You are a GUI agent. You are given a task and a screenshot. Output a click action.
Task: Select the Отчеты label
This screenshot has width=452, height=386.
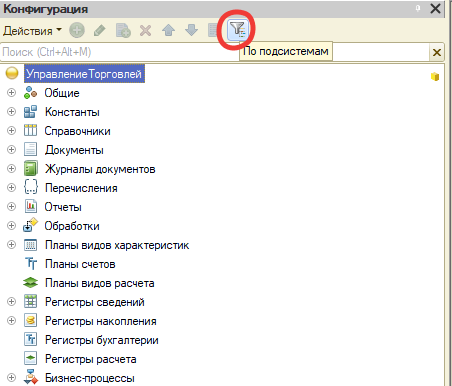(x=63, y=207)
